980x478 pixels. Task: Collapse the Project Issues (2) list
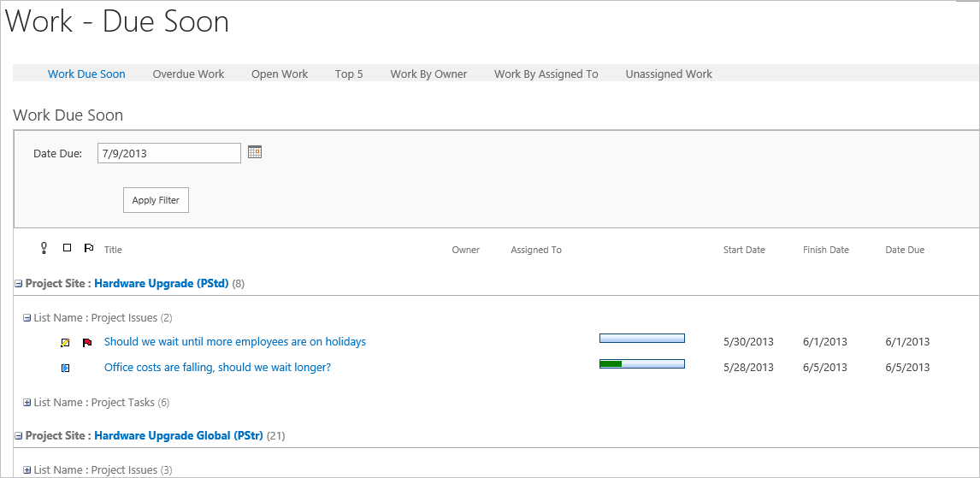click(27, 318)
